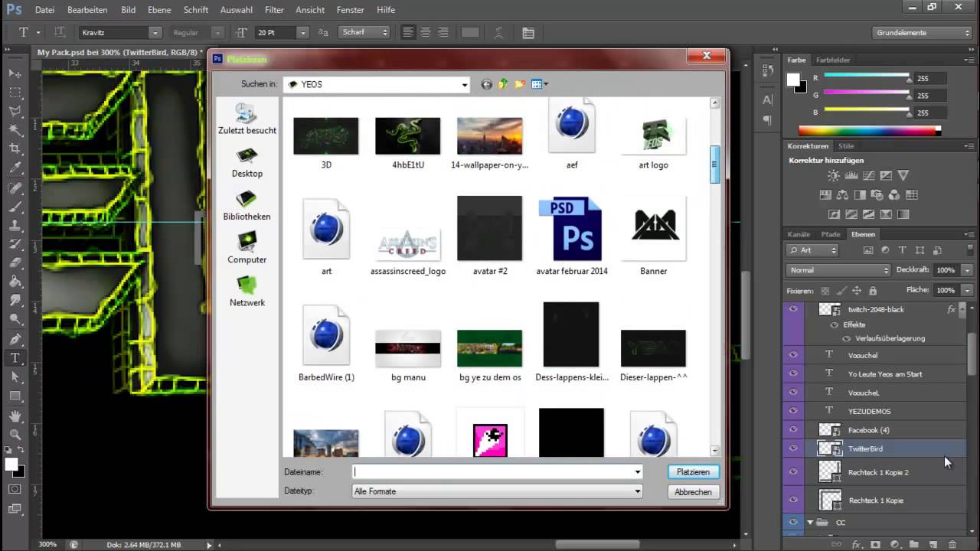Switch to the Kanäle tab
Viewport: 980px width, 551px height.
click(799, 234)
